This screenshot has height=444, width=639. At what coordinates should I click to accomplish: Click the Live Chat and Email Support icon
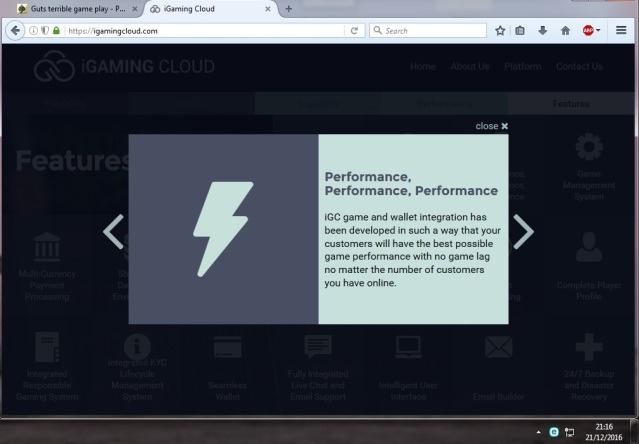(318, 347)
